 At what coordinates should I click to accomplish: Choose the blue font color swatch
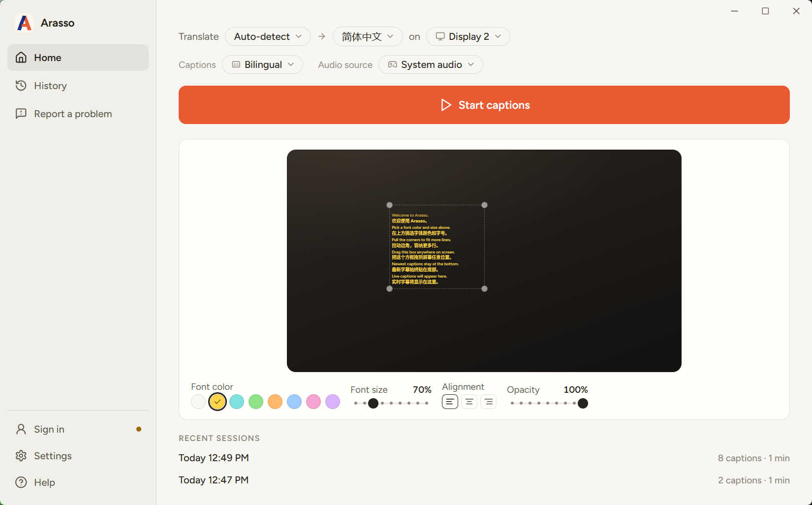click(x=294, y=402)
